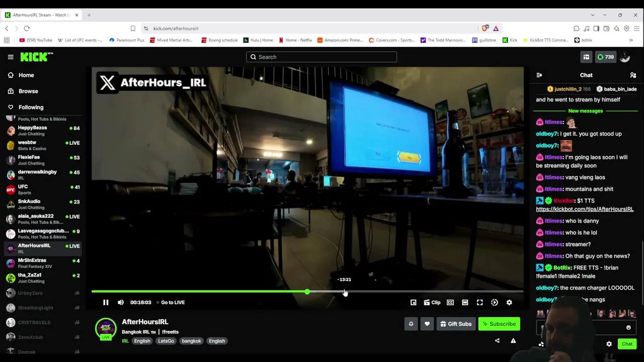Open the IRL category link
Viewport: 644px width, 362px height.
point(125,341)
